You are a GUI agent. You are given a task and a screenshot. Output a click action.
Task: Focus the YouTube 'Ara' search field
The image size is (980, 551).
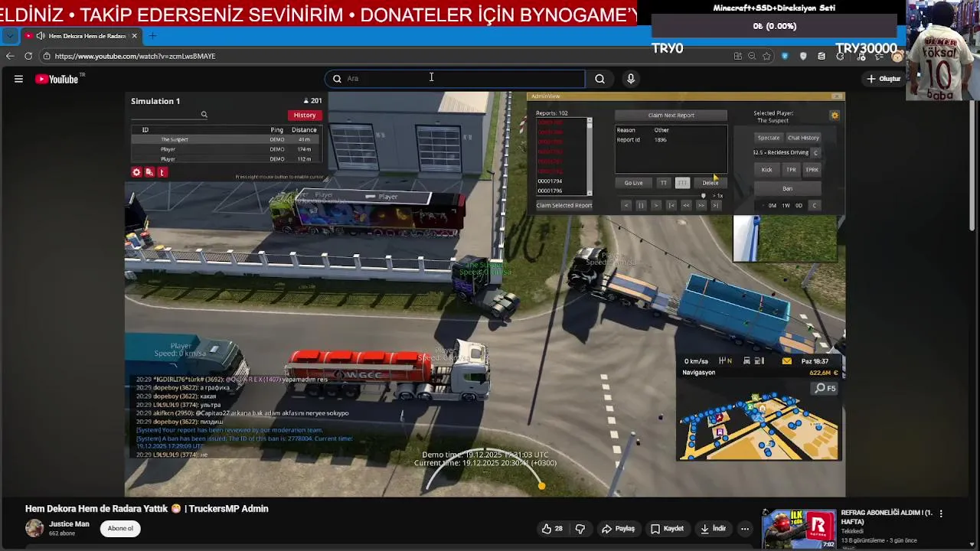pyautogui.click(x=456, y=78)
